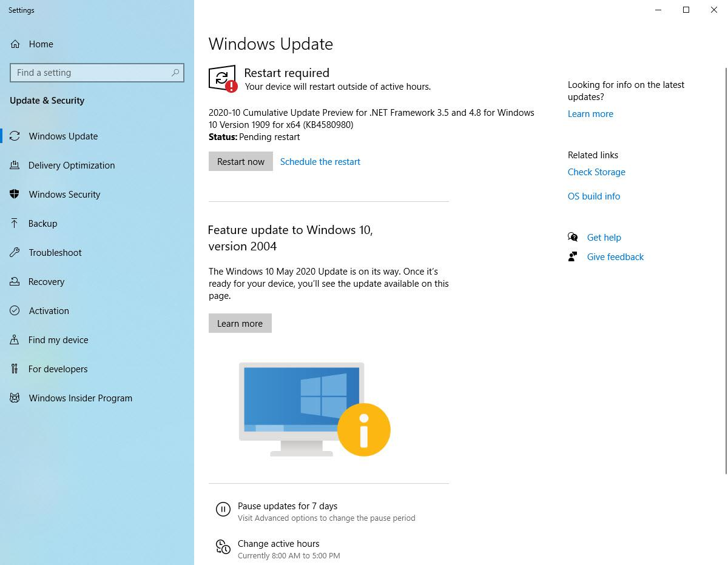
Task: Click Learn more button under Feature update
Action: (x=240, y=323)
